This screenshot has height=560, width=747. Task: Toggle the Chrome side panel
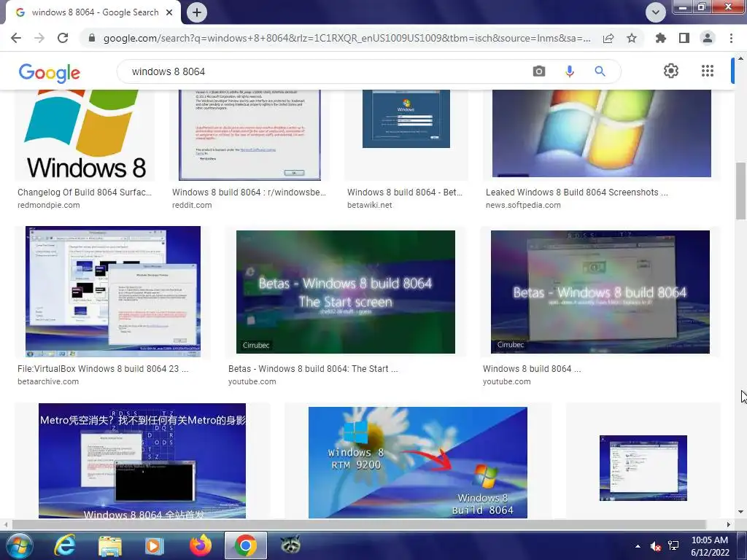tap(684, 38)
